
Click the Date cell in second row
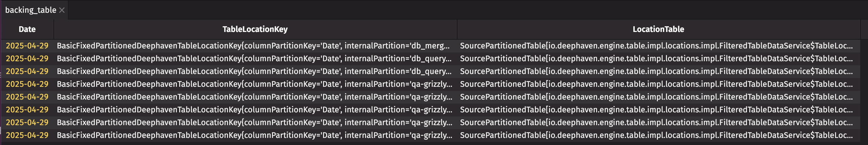(27, 59)
